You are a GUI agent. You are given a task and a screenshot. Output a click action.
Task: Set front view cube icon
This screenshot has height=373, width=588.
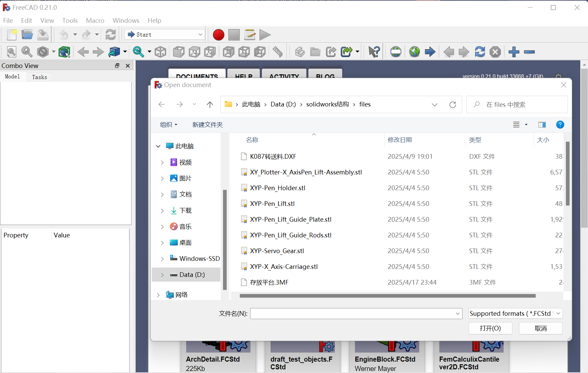[178, 52]
